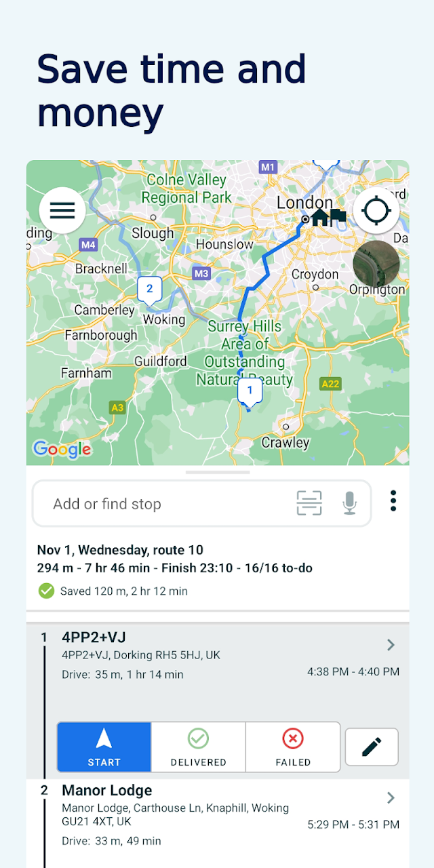Start navigation to 4PP2+VJ
This screenshot has width=434, height=868.
pyautogui.click(x=104, y=747)
